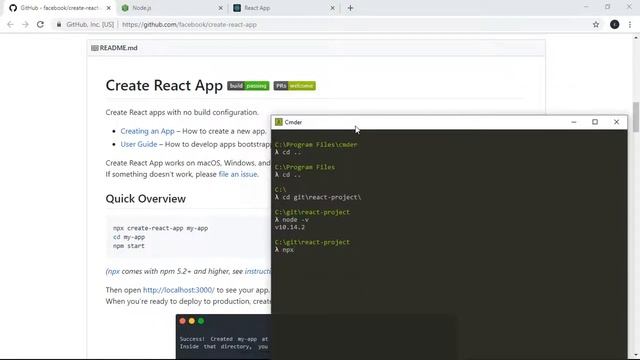Click the browser back arrow
The width and height of the screenshot is (640, 360).
point(11,24)
